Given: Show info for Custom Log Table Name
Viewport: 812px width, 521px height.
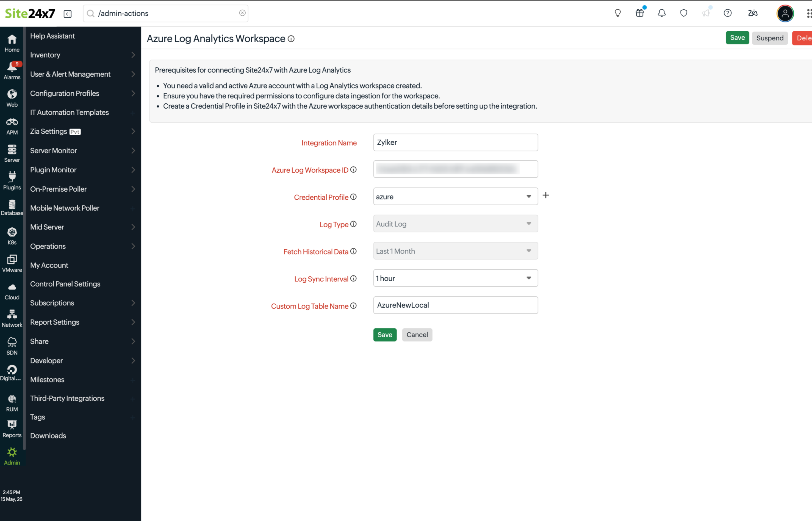Looking at the screenshot, I should (353, 305).
